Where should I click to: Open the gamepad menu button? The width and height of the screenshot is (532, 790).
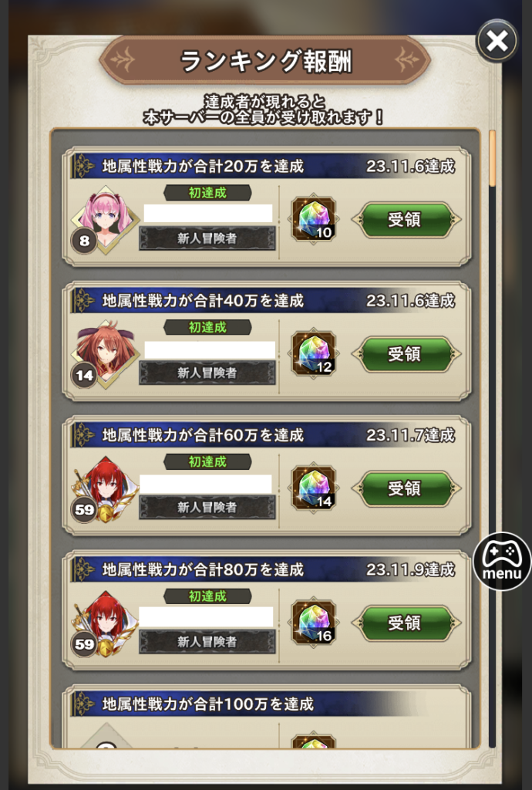click(502, 561)
